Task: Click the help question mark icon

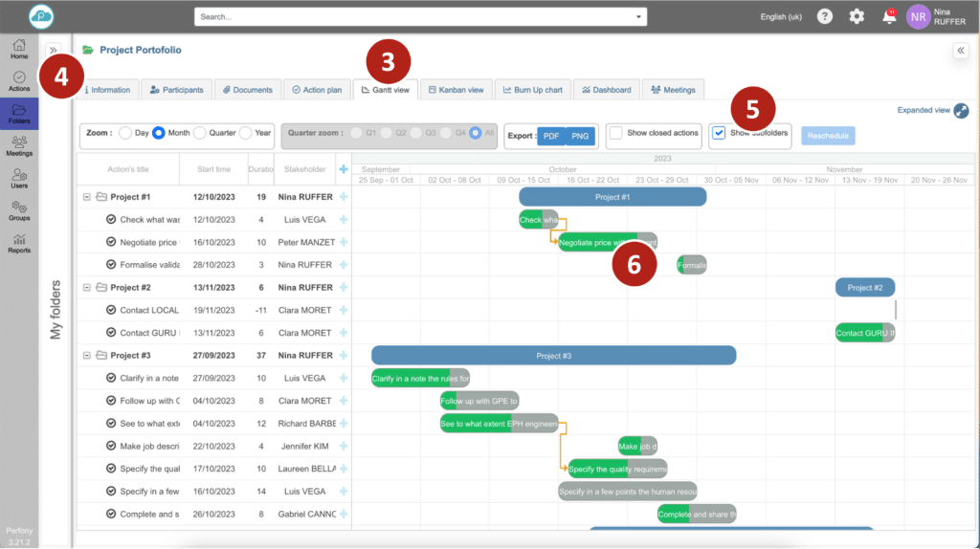Action: tap(824, 16)
